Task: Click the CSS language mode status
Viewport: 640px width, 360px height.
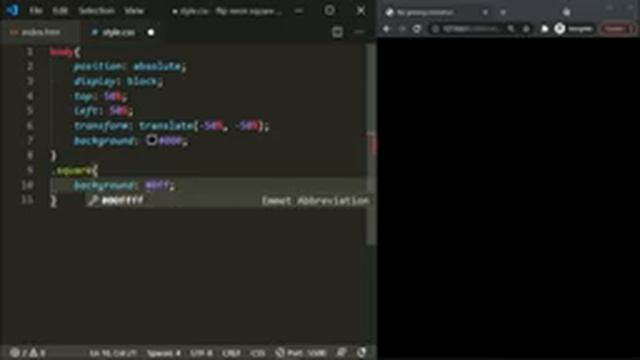Action: click(x=258, y=353)
